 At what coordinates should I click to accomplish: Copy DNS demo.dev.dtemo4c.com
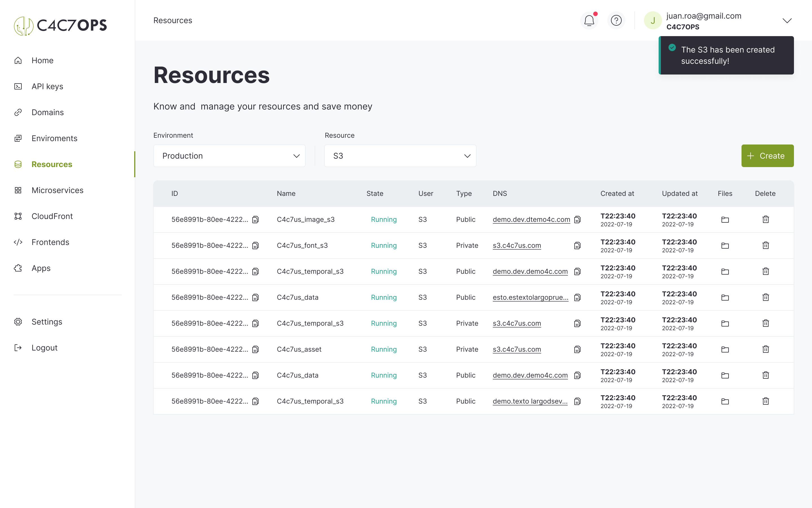pos(577,219)
